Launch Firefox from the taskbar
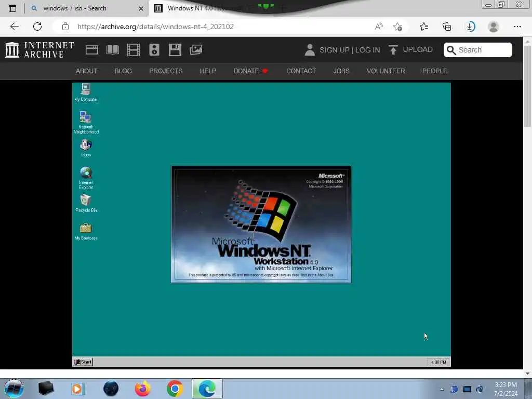The width and height of the screenshot is (532, 399). click(142, 389)
